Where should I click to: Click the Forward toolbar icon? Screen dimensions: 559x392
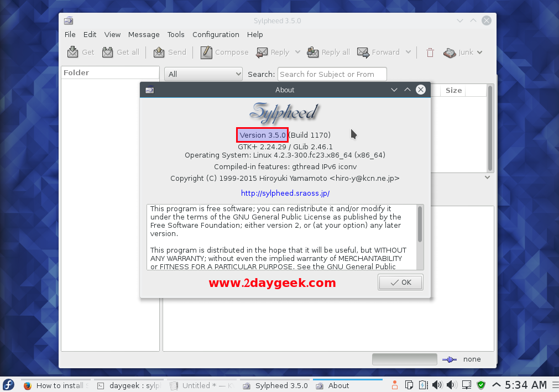[363, 53]
